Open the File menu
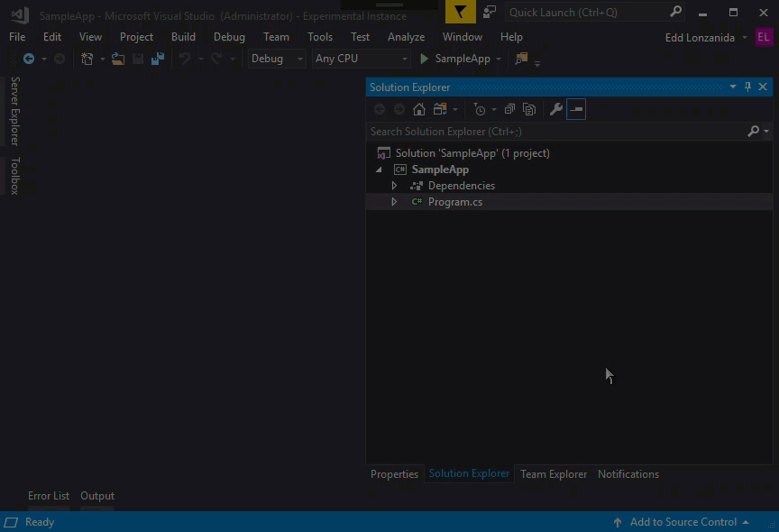The image size is (779, 532). (x=17, y=37)
